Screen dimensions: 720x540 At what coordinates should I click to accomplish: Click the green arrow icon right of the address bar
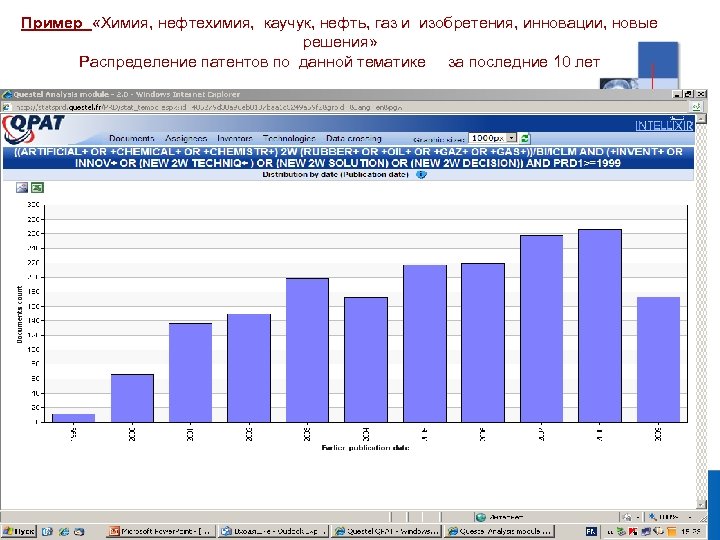pyautogui.click(x=697, y=107)
